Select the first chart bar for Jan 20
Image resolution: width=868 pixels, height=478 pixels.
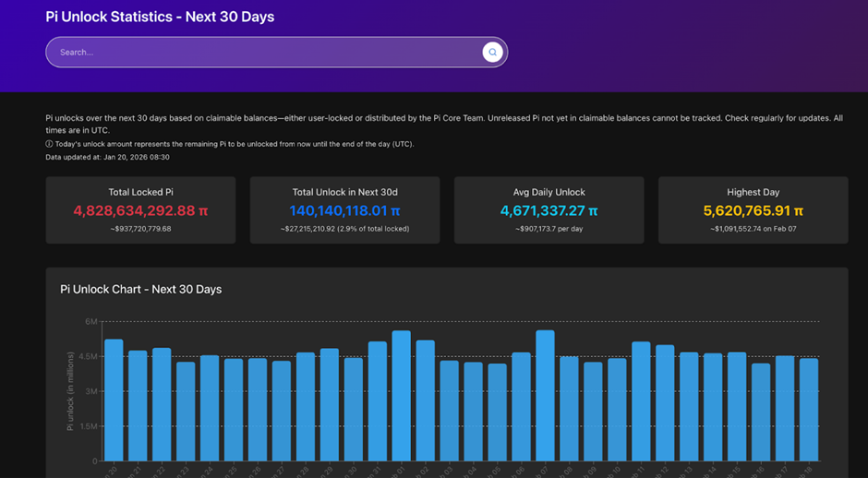tap(114, 401)
